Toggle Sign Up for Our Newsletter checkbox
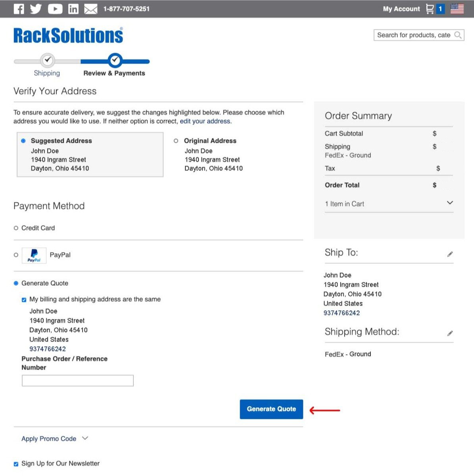 point(16,464)
